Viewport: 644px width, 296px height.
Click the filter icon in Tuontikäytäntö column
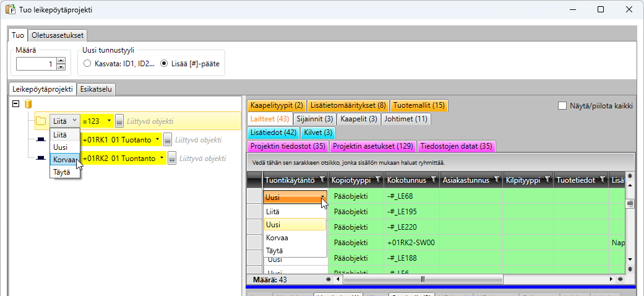(x=321, y=180)
